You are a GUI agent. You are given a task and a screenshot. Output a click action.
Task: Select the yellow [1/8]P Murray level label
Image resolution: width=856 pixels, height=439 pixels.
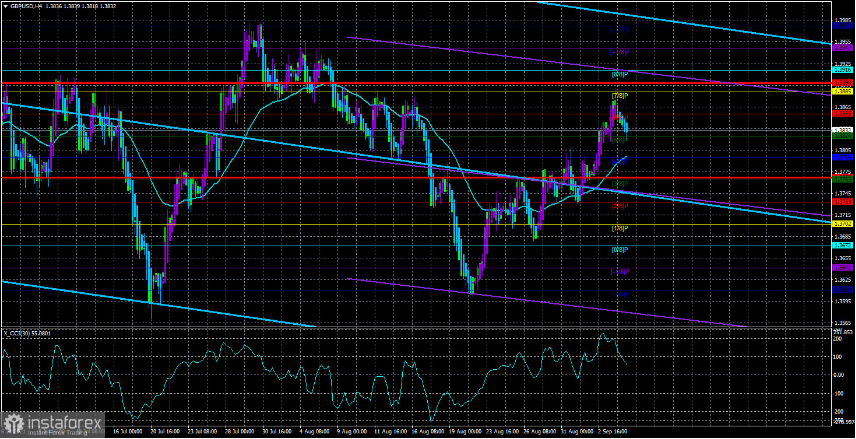[x=620, y=228]
